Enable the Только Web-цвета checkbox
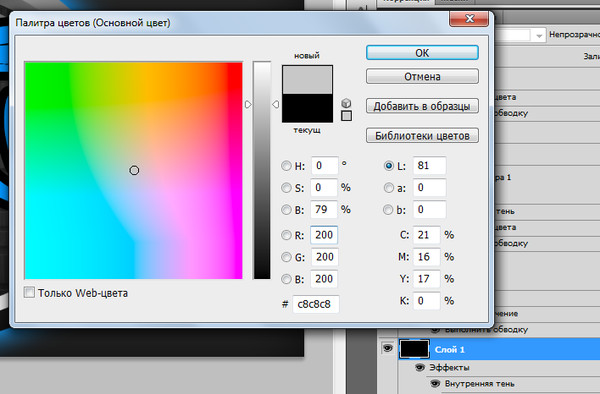Image resolution: width=600 pixels, height=394 pixels. tap(29, 293)
